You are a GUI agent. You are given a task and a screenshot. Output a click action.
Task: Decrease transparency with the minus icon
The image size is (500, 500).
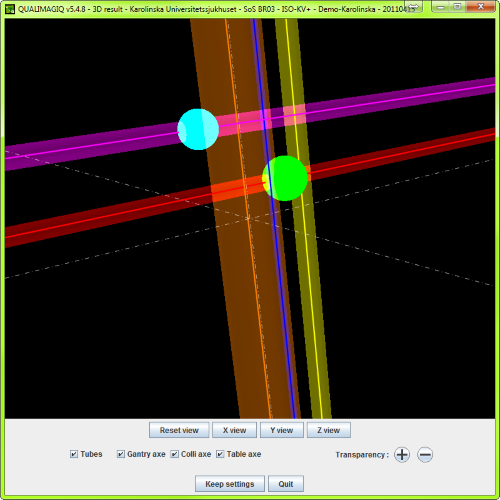[425, 455]
